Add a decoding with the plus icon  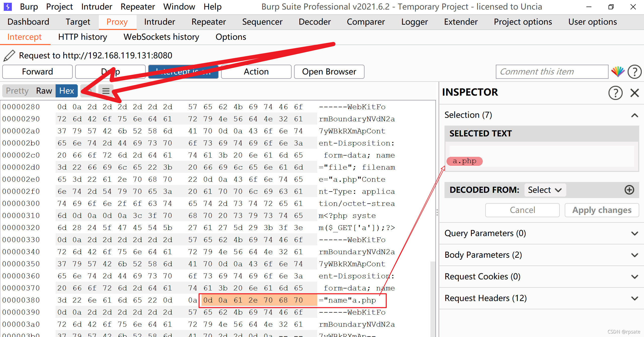click(629, 190)
